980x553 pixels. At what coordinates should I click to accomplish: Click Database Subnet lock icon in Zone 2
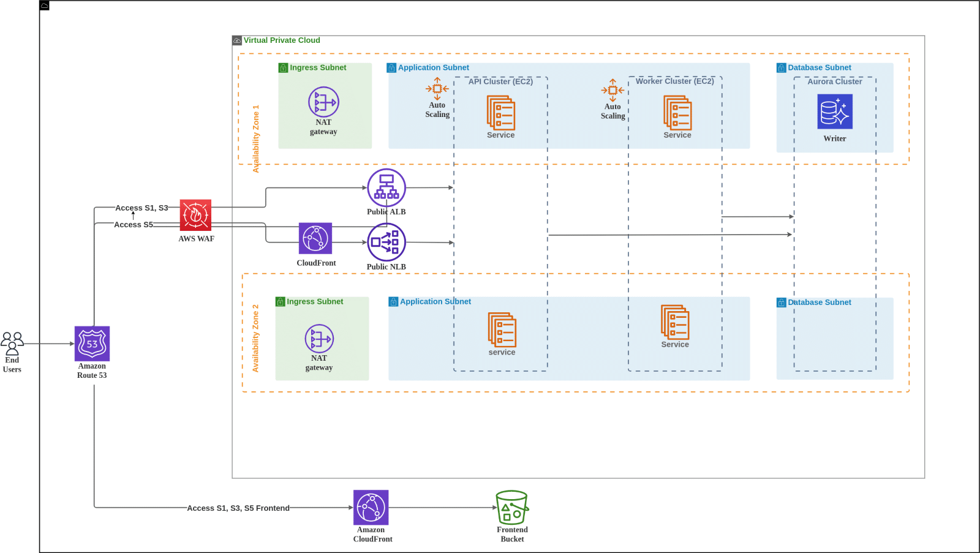(x=782, y=303)
